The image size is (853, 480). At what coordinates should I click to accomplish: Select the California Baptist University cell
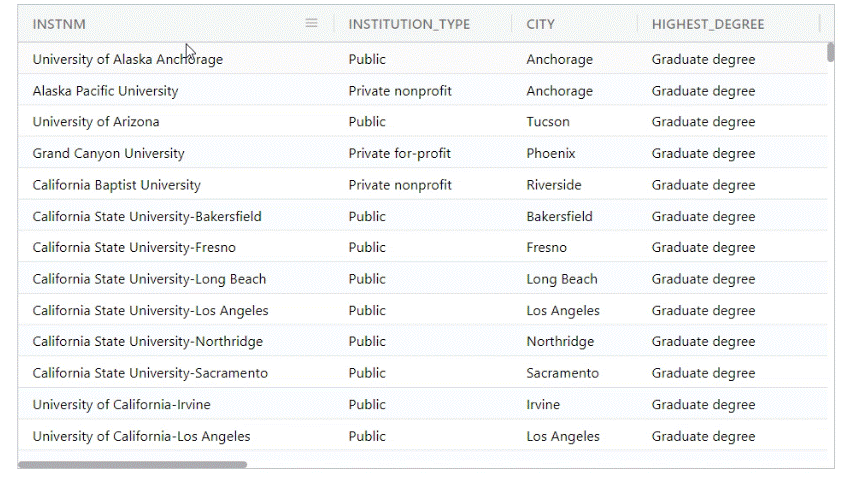tap(116, 185)
